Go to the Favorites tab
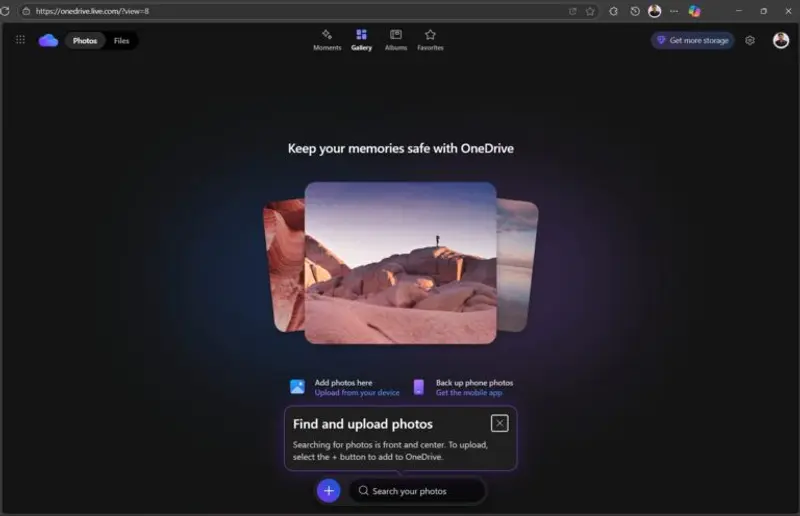The width and height of the screenshot is (800, 516). [x=430, y=40]
